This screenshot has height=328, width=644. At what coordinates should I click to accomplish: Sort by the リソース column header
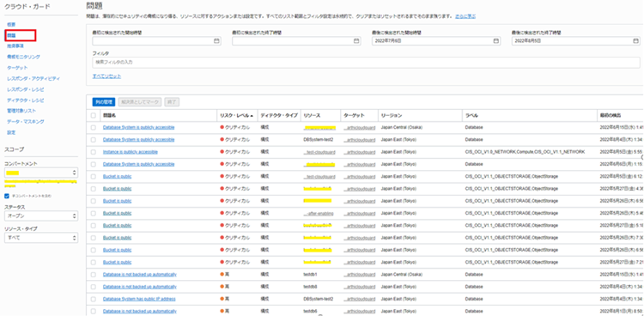pyautogui.click(x=312, y=116)
